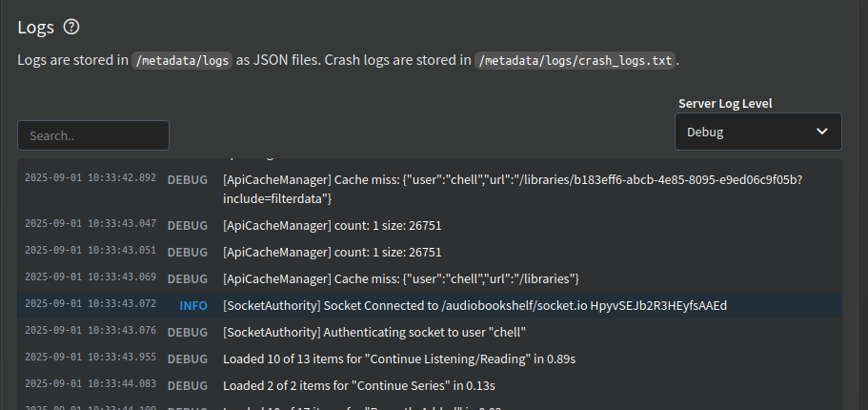Click the INFO level label
868x410 pixels.
coord(193,305)
